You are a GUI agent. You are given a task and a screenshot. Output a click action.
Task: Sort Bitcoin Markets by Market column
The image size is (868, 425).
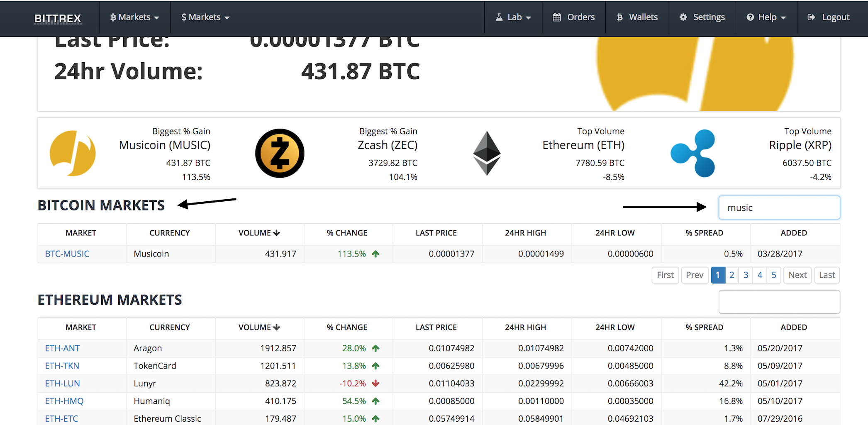pyautogui.click(x=81, y=233)
